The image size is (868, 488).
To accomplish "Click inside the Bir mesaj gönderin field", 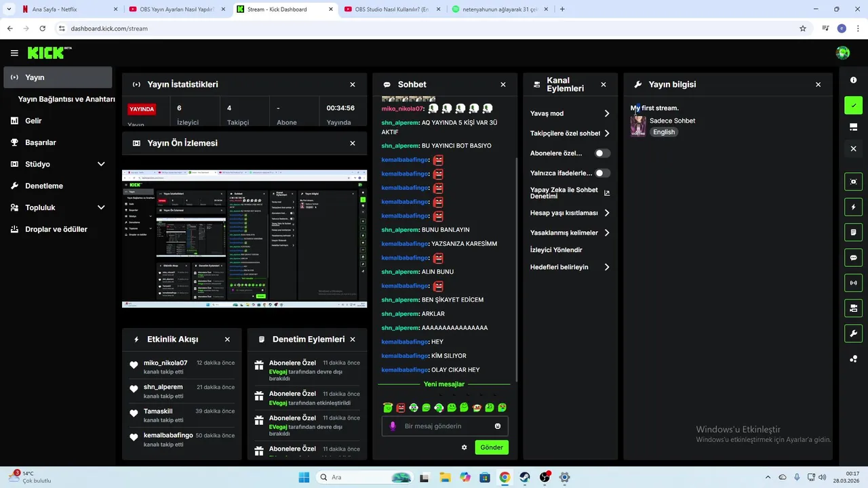I will click(445, 426).
